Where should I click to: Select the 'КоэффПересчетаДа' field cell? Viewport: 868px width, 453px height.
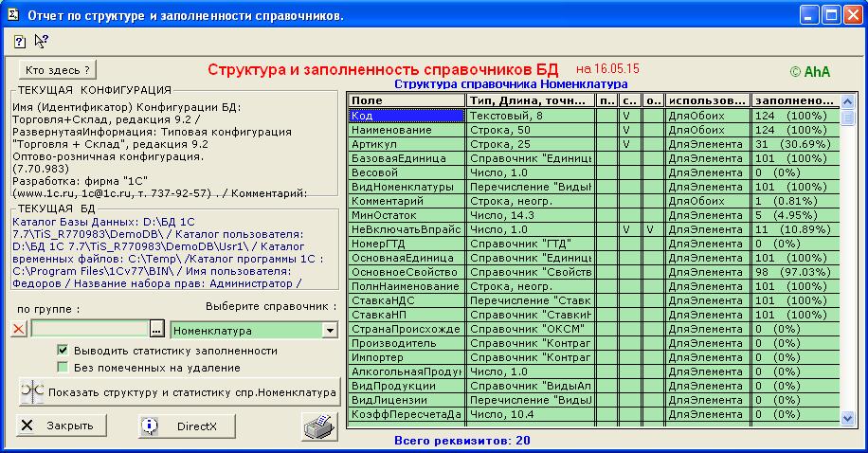[x=407, y=414]
